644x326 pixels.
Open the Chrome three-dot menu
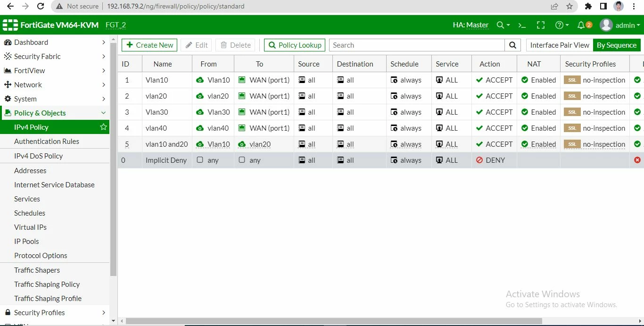tap(634, 7)
